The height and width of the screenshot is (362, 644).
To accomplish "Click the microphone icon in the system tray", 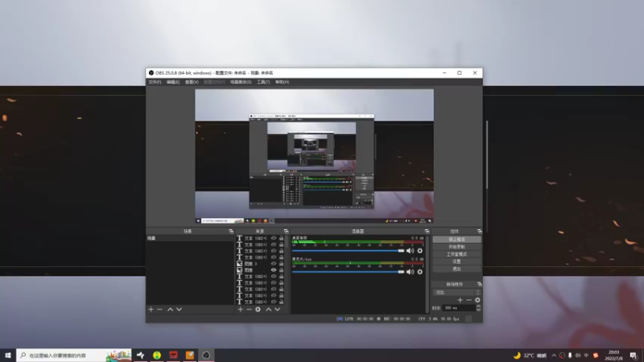I will [570, 356].
